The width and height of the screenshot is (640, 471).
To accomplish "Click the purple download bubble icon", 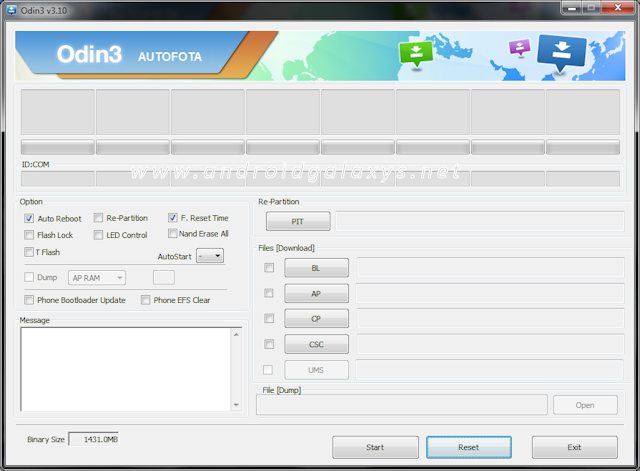I will [519, 48].
